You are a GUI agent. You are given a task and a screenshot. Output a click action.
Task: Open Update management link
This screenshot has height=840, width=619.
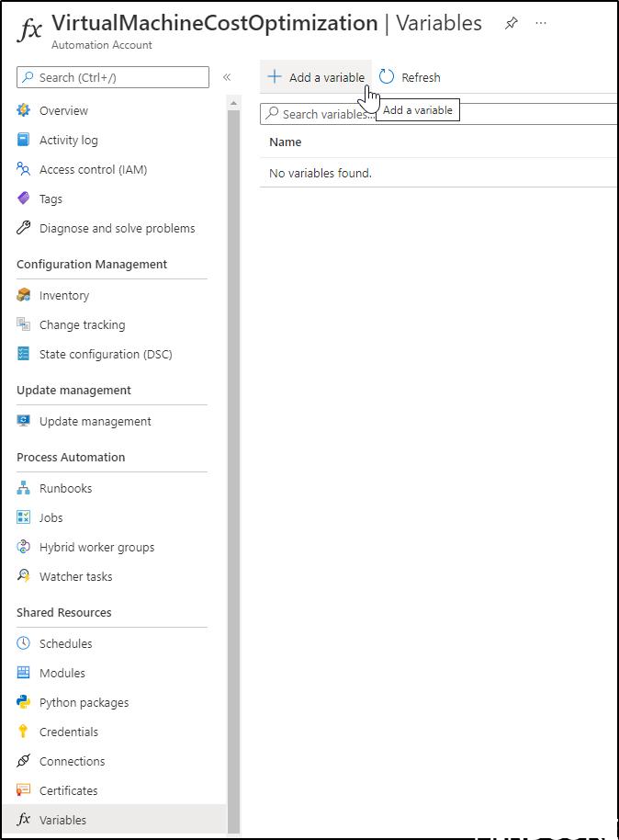[96, 422]
